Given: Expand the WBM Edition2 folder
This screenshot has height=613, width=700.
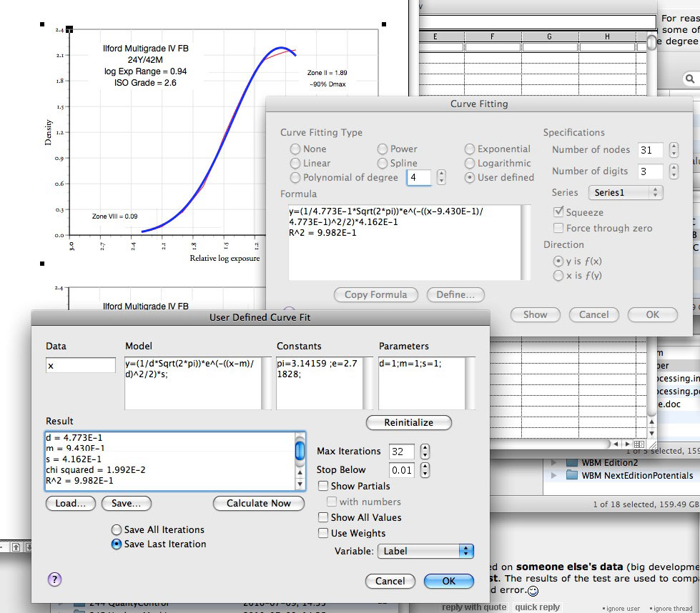Looking at the screenshot, I should point(553,462).
